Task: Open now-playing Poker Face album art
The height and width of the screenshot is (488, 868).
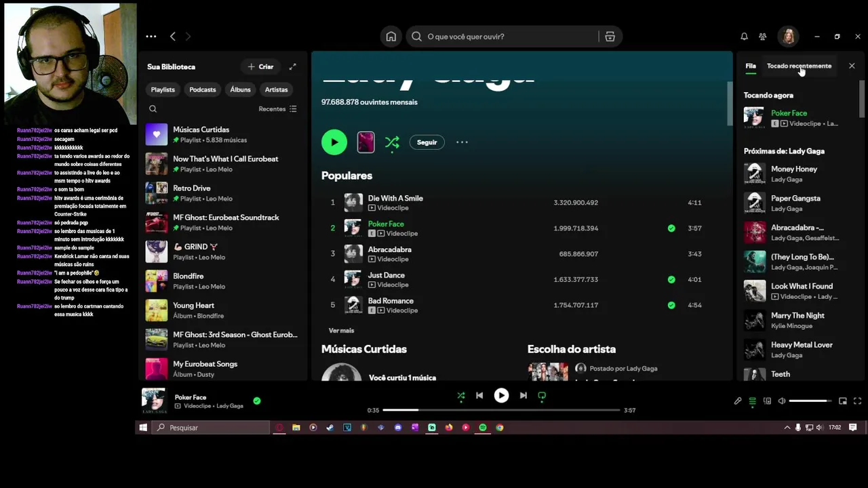Action: 153,401
